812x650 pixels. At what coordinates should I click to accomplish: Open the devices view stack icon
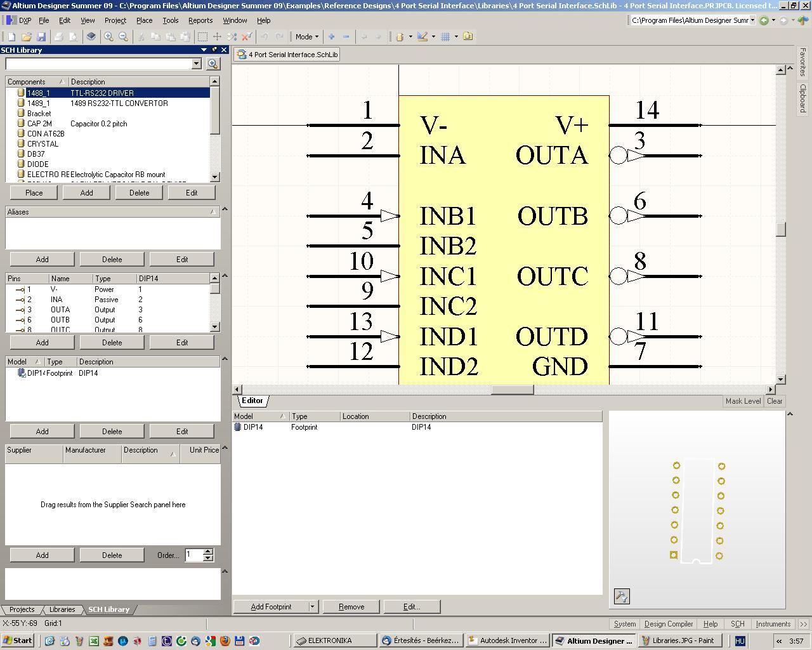[x=91, y=37]
